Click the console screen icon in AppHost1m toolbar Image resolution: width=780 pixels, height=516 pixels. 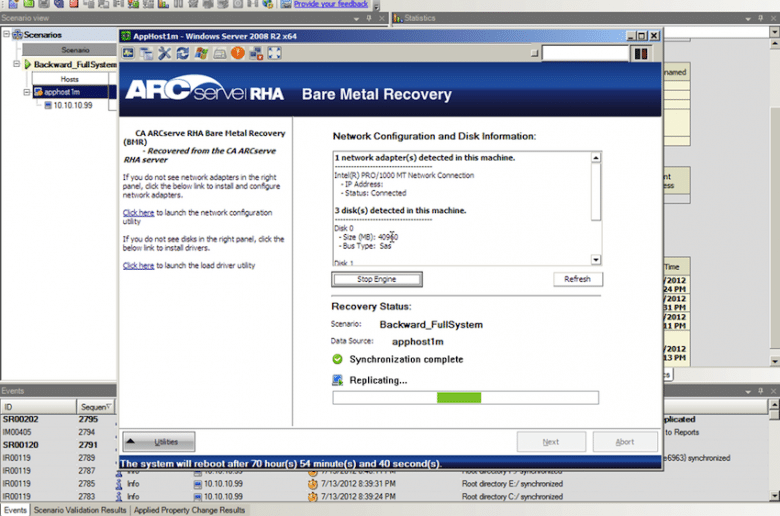[x=128, y=53]
